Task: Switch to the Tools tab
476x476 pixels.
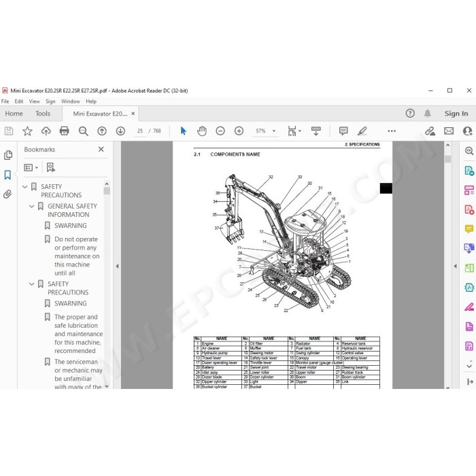Action: click(43, 114)
